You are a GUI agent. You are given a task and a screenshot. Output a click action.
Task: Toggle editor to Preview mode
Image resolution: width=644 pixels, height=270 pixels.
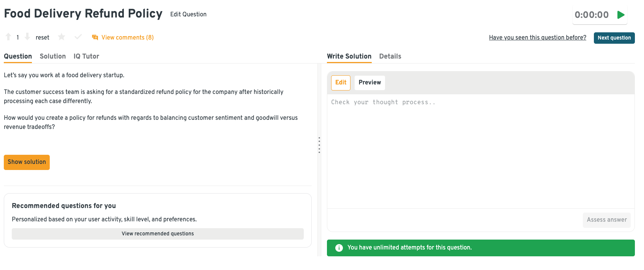[369, 83]
